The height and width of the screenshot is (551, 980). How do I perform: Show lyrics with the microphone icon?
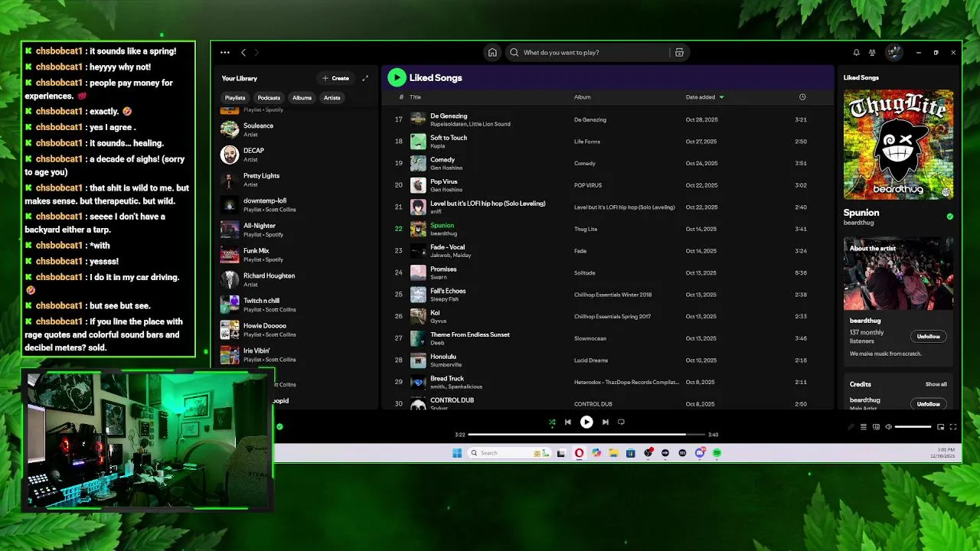point(851,427)
